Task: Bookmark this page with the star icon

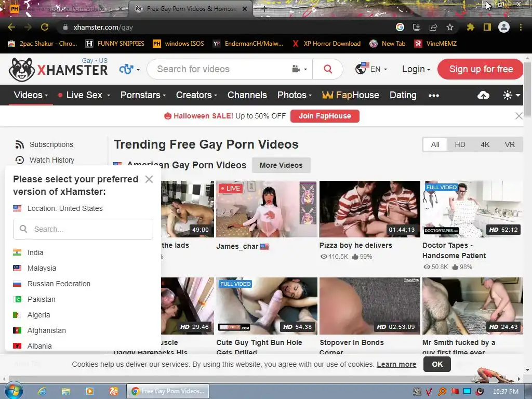Action: point(450,27)
